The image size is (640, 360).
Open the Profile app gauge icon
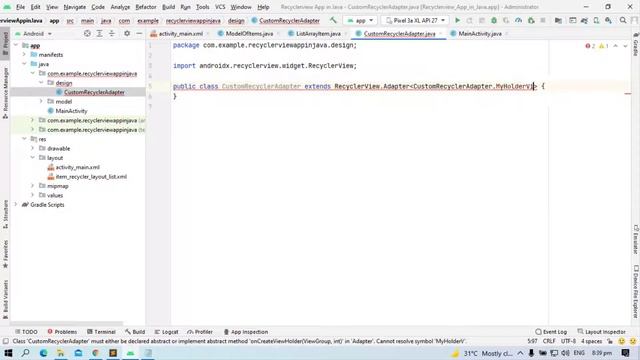click(x=518, y=20)
